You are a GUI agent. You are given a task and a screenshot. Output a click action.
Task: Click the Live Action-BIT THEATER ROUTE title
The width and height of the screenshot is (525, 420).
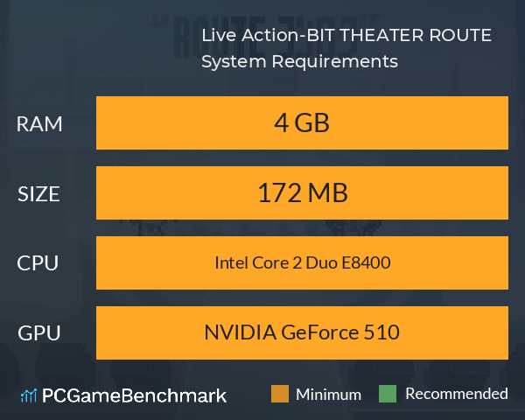point(346,35)
